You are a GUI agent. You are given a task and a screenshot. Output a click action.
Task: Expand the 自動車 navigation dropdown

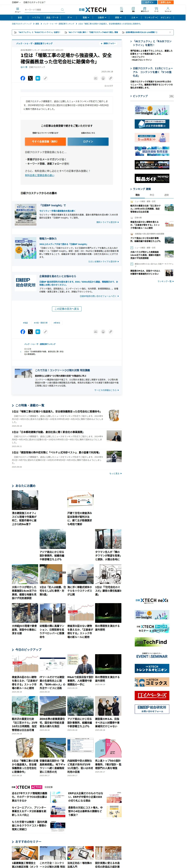pyautogui.click(x=102, y=18)
